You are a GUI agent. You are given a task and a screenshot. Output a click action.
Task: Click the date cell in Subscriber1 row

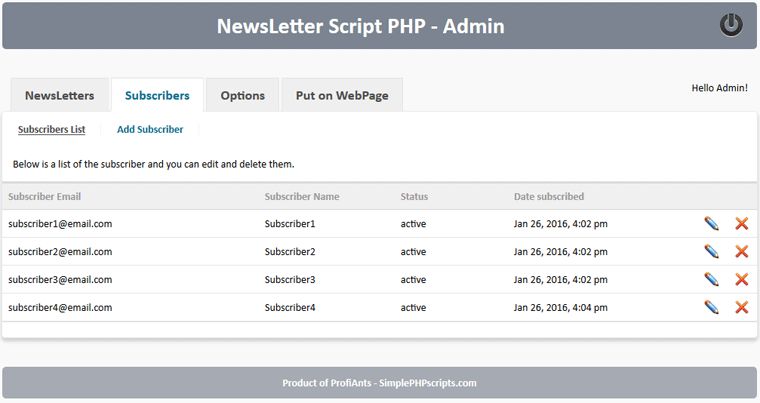coord(560,224)
